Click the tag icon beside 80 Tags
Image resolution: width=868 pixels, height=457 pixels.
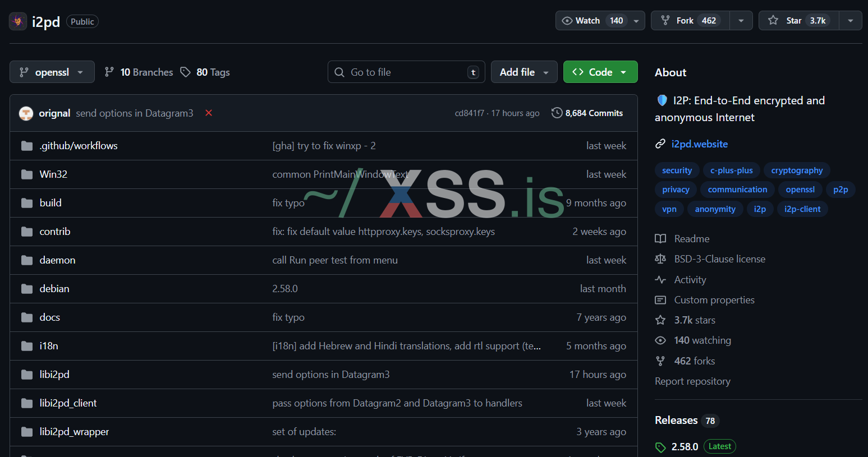[186, 72]
